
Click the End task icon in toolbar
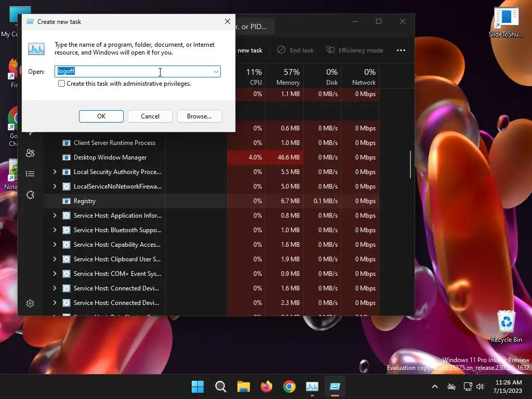coord(281,50)
